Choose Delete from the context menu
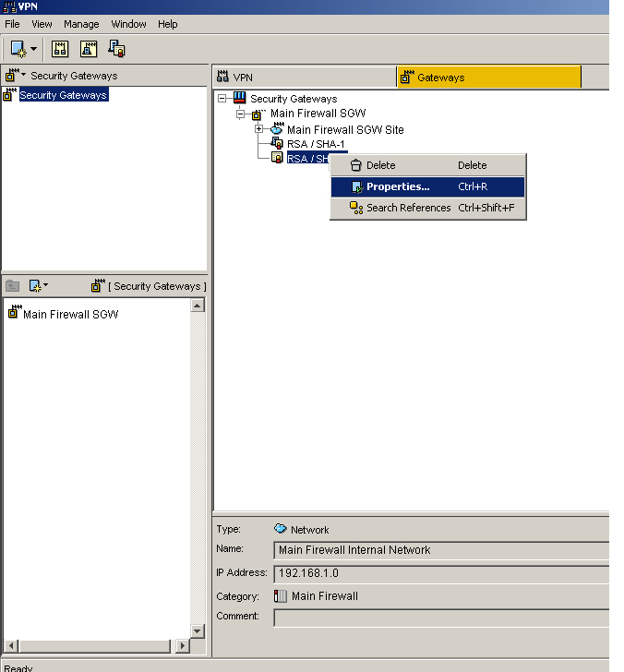Viewport: 624px width, 672px height. [380, 165]
